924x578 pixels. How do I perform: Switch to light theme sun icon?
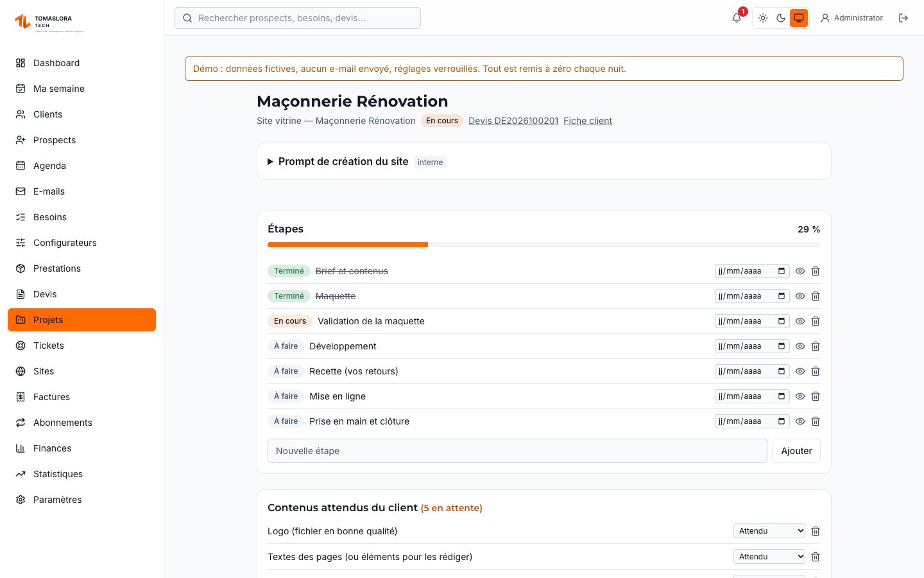click(x=763, y=18)
